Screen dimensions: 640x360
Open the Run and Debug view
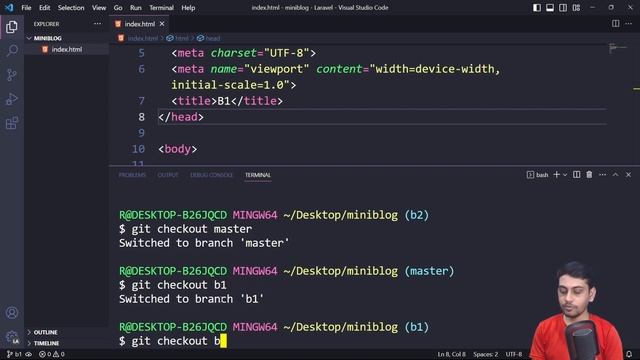(12, 99)
